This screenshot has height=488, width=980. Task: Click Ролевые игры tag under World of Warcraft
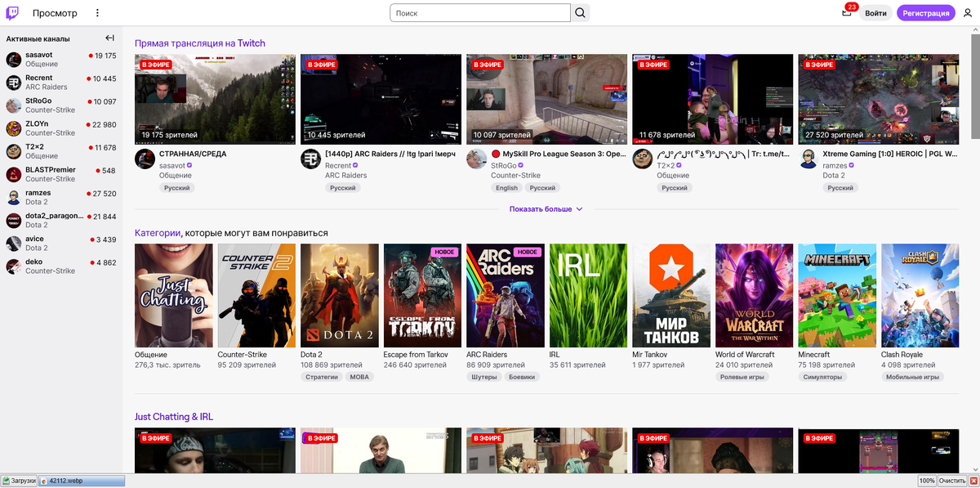pos(742,378)
